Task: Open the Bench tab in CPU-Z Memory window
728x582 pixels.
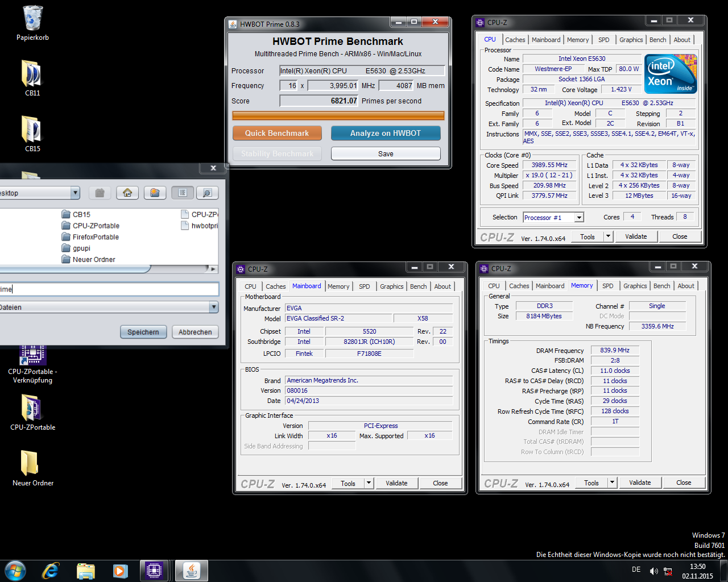Action: [662, 286]
